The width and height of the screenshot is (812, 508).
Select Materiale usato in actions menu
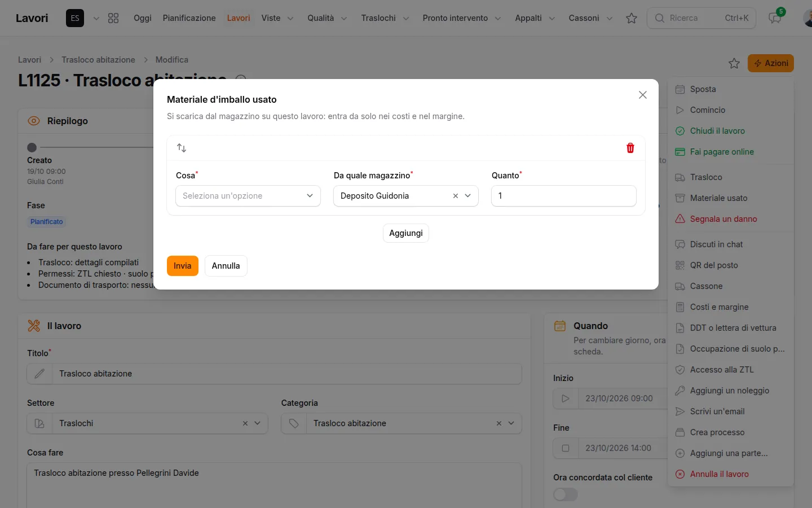coord(731,198)
